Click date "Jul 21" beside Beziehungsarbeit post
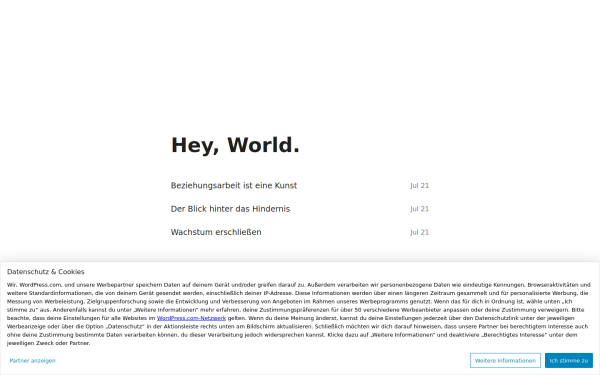 419,186
